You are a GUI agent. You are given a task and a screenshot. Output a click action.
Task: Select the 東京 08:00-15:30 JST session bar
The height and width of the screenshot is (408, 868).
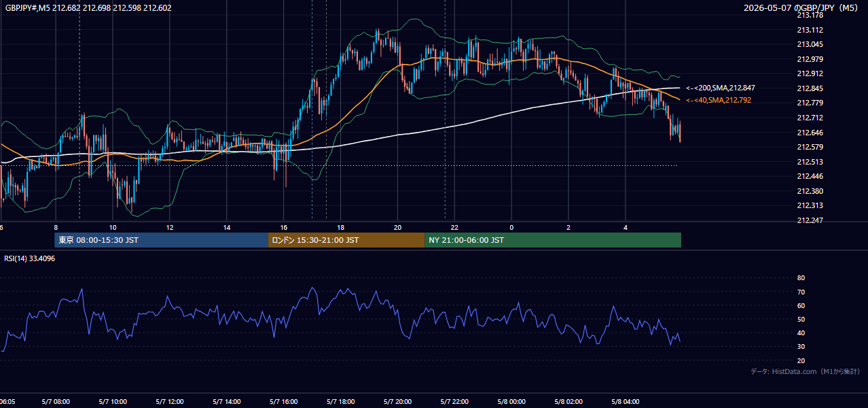[x=162, y=240]
